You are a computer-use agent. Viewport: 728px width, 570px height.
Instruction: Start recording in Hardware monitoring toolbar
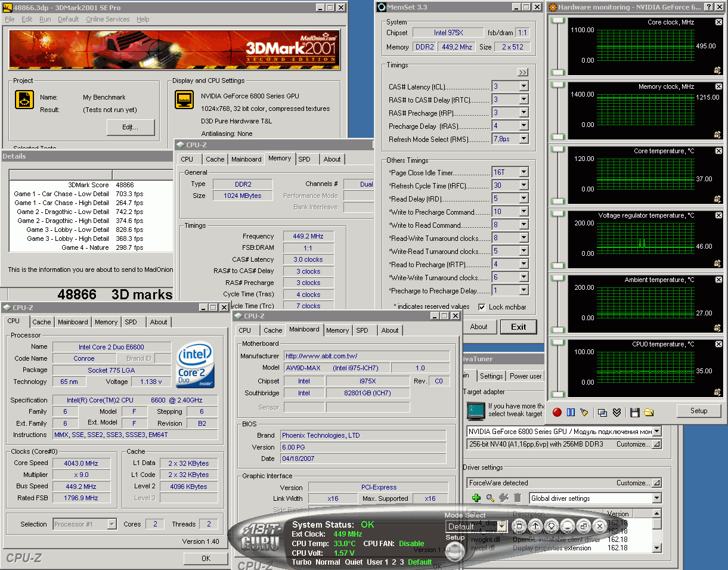click(557, 412)
